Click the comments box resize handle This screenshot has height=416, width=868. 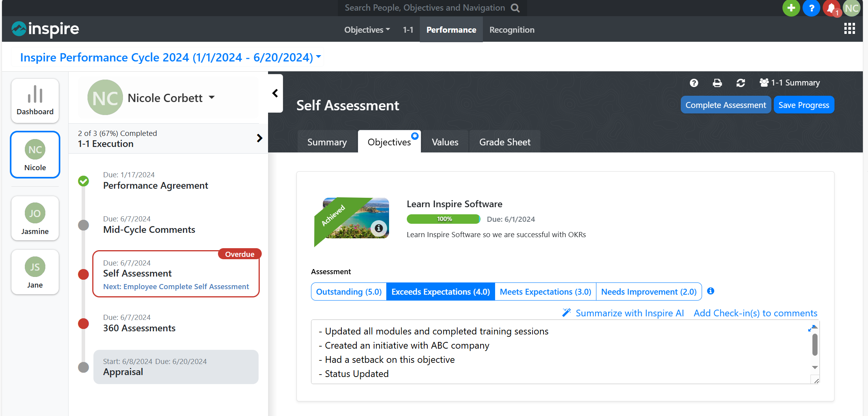[x=816, y=380]
